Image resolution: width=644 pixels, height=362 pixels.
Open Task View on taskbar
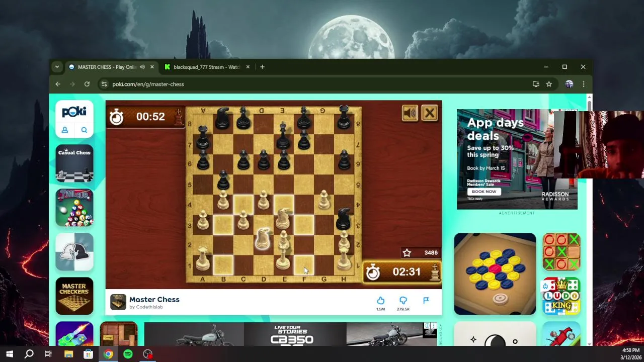click(x=48, y=354)
